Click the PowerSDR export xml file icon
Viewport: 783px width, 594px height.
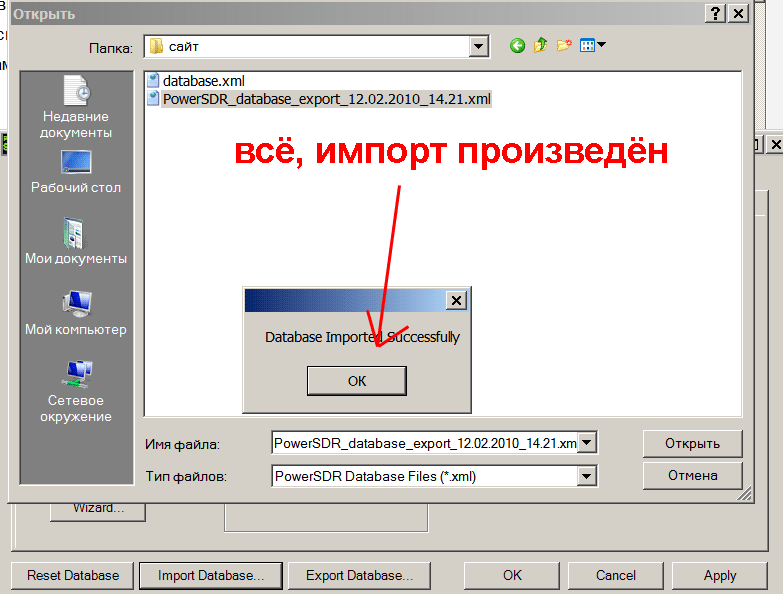point(153,99)
